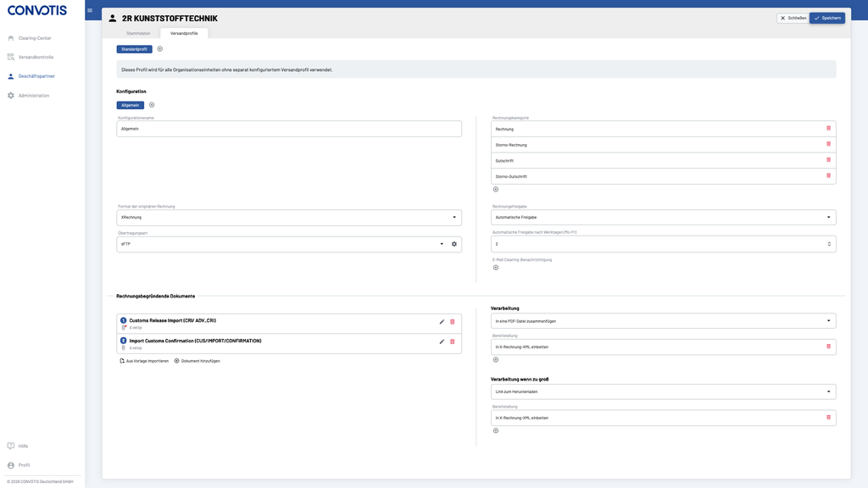Screen dimensions: 868x488
Task: Delete the Storno-Gutschrift category row
Action: [x=829, y=176]
